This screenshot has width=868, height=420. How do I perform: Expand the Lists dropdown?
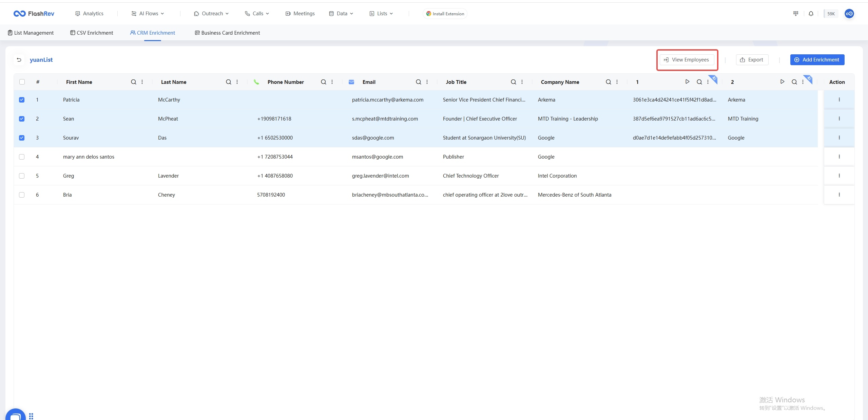click(381, 14)
